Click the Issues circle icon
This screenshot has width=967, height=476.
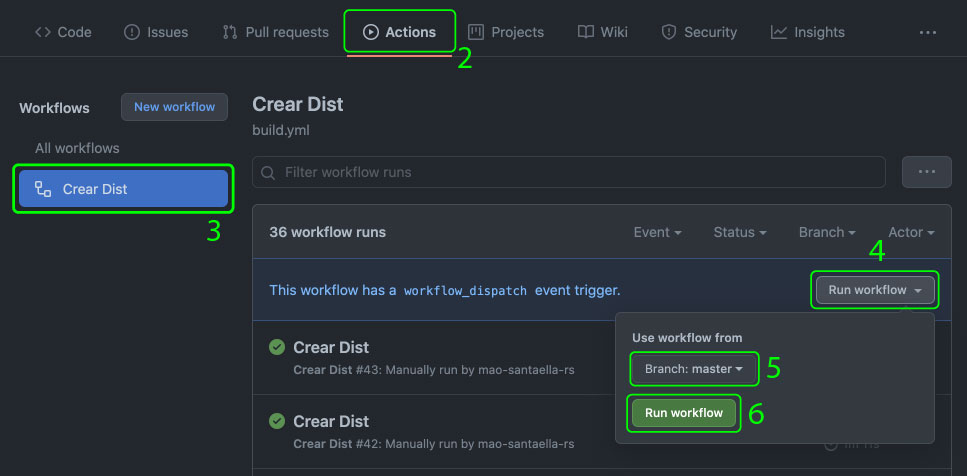point(132,32)
